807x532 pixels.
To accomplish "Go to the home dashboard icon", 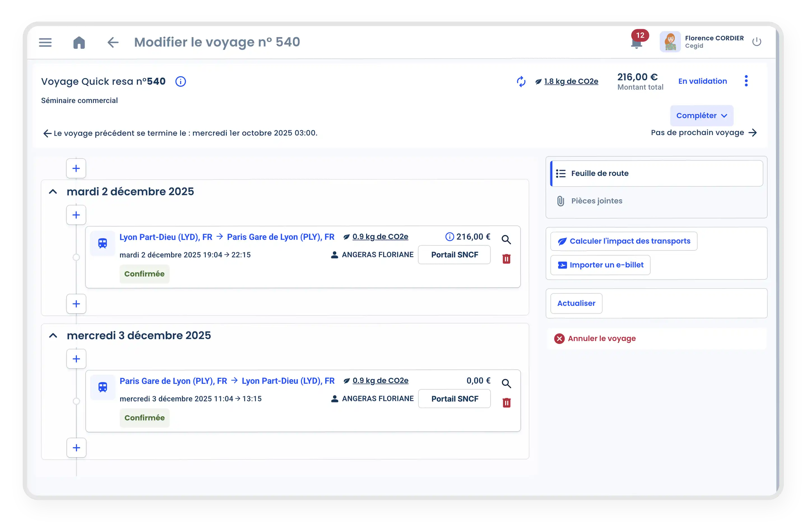I will 79,42.
